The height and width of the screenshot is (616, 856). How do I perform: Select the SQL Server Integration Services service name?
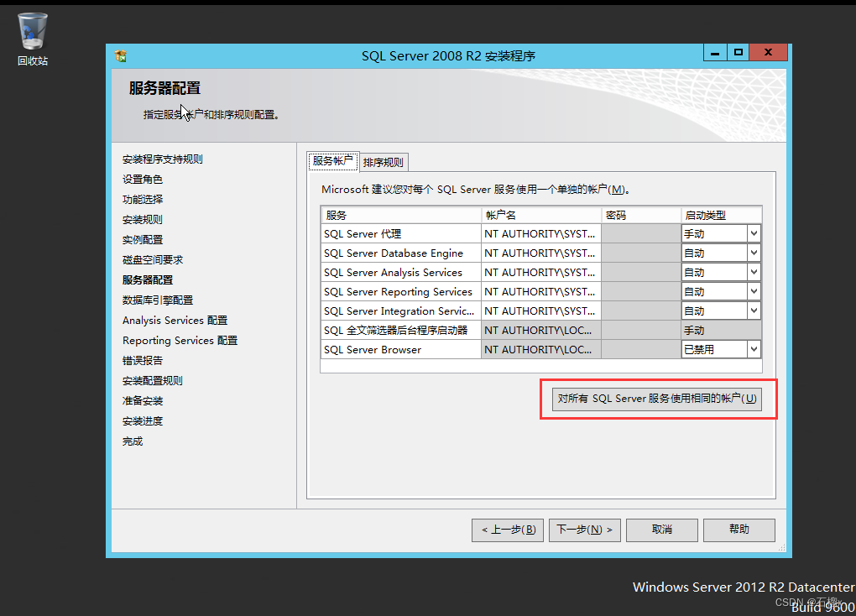pos(399,311)
